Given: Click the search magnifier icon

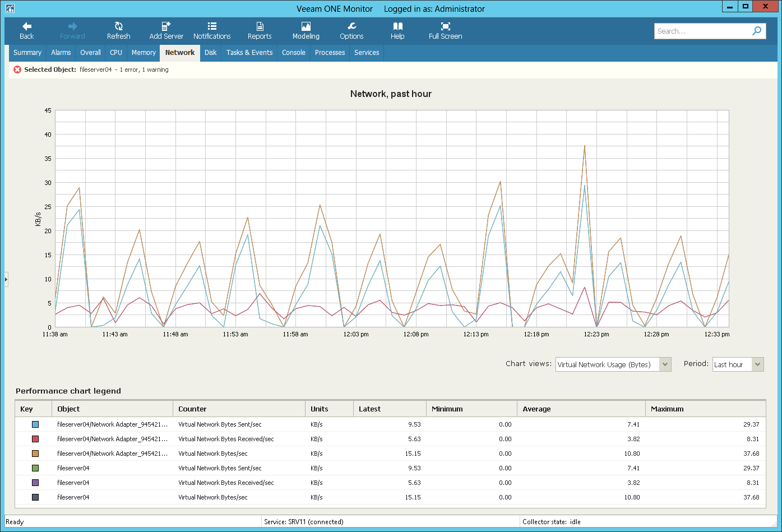Looking at the screenshot, I should coord(757,31).
